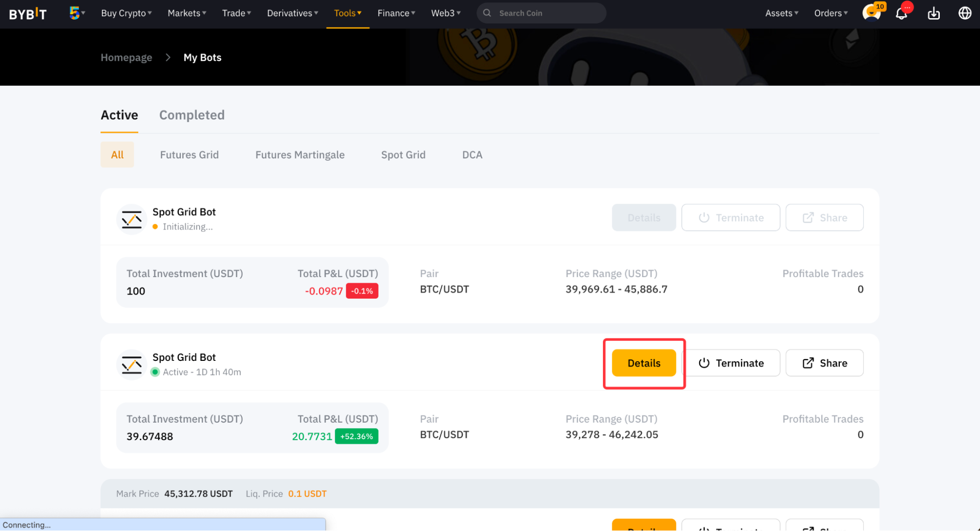This screenshot has width=980, height=531.
Task: Select the Futures Grid filter
Action: pos(189,155)
